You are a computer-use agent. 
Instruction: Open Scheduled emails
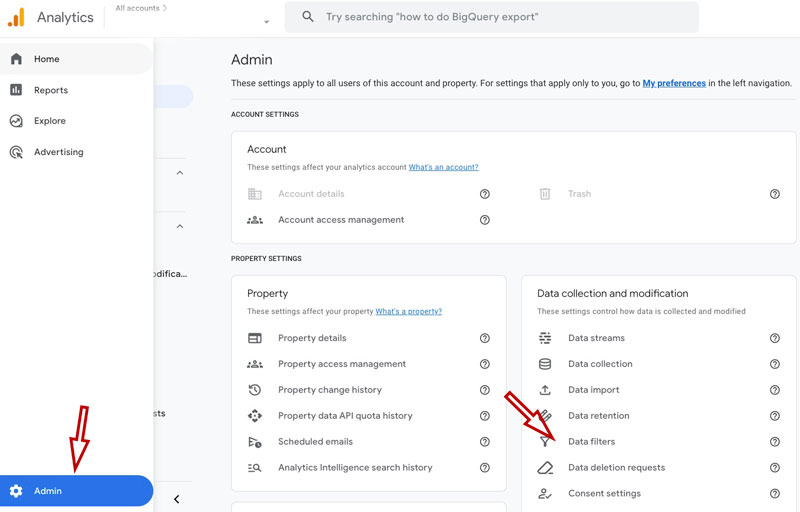[315, 442]
